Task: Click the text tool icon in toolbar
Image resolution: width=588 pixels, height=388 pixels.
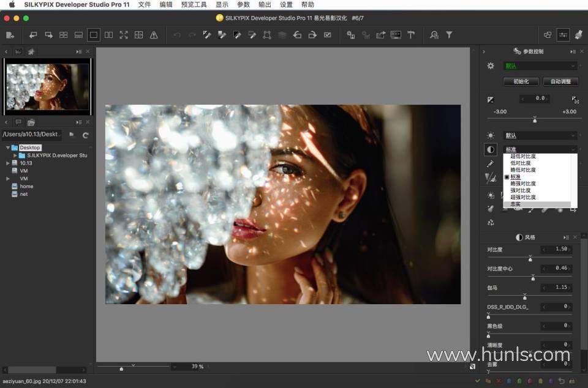Action: tap(411, 35)
